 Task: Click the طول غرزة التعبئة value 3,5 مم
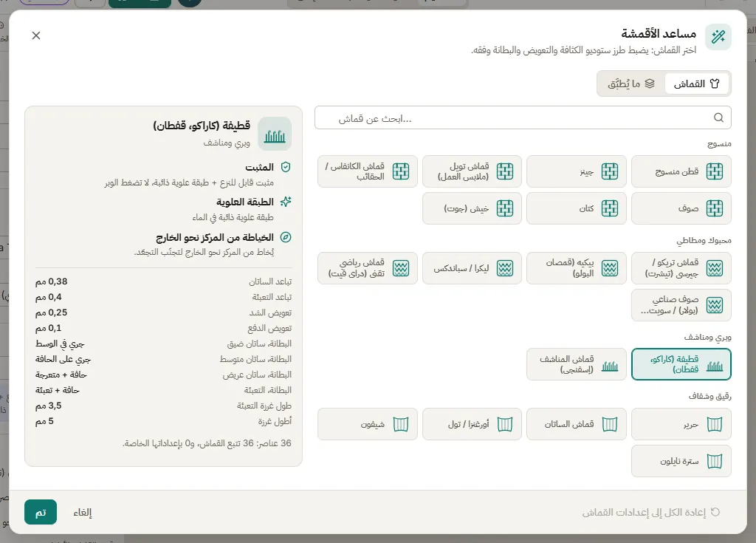click(48, 406)
